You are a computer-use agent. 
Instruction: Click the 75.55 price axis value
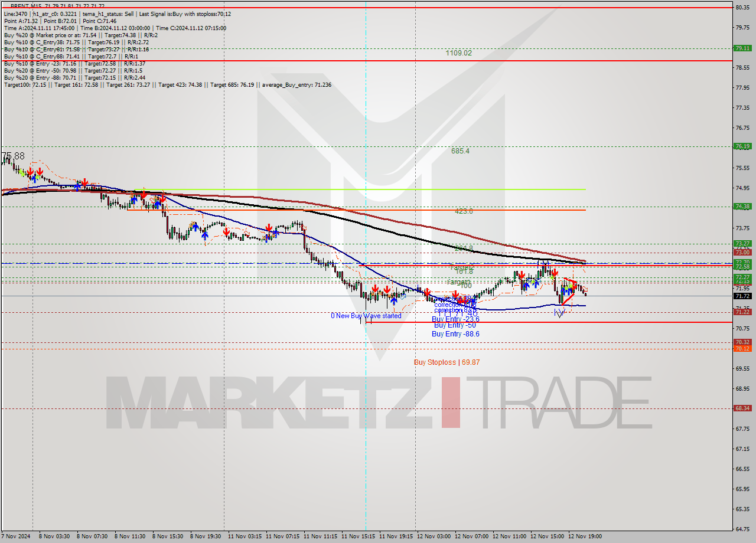(742, 168)
